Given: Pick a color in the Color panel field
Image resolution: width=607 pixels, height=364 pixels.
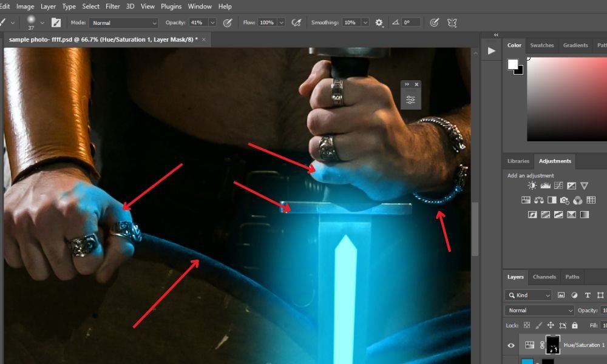Looking at the screenshot, I should [567, 99].
